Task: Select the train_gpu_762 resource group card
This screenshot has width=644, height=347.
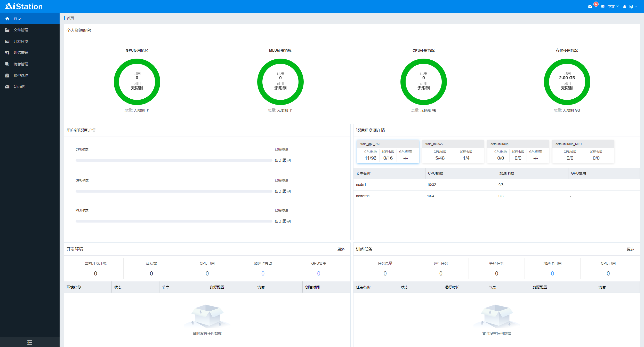Action: click(x=388, y=152)
